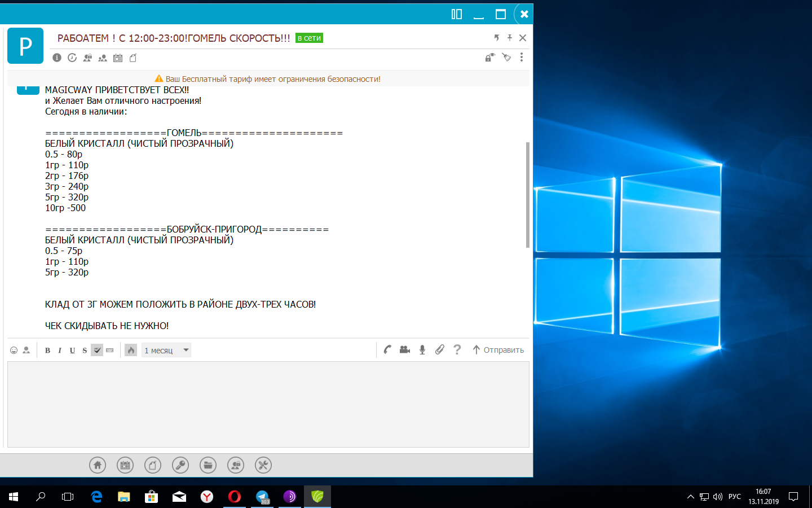
Task: Open the '1 месяц' timer dropdown
Action: (166, 351)
